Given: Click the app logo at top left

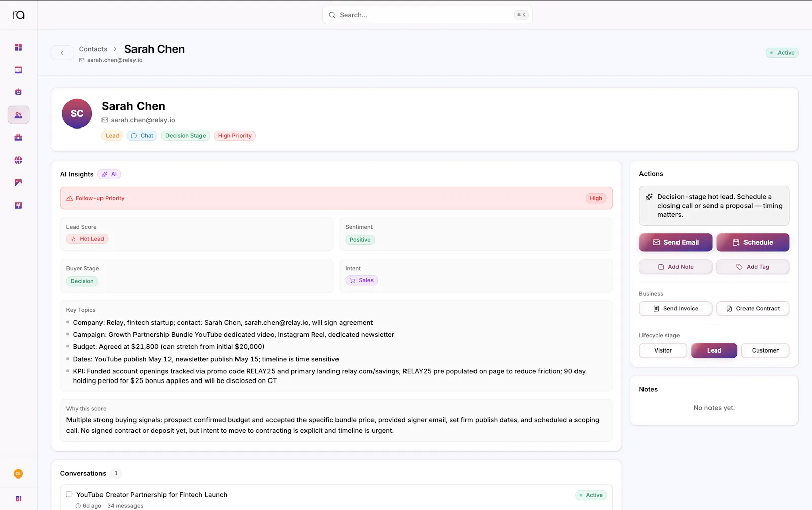Looking at the screenshot, I should (19, 15).
